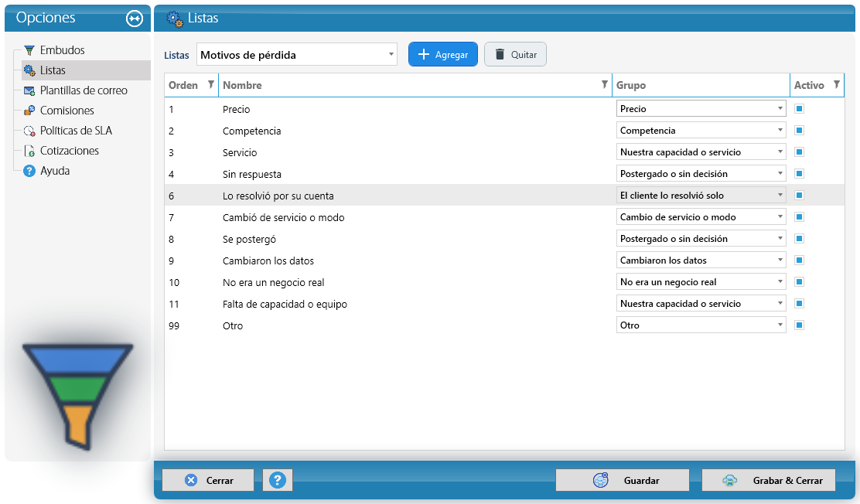Viewport: 860px width, 504px height.
Task: Click the filter icon in Orden column header
Action: [210, 84]
